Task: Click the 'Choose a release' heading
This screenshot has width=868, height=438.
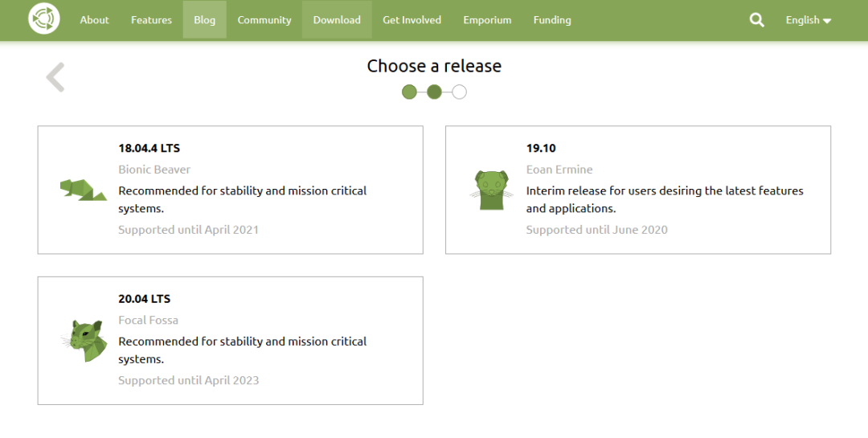Action: pos(434,66)
